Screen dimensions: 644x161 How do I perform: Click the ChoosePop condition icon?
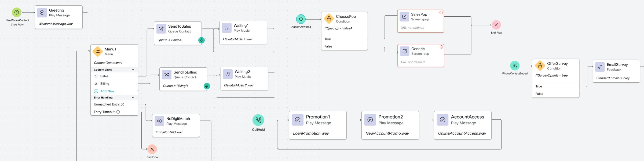point(329,19)
